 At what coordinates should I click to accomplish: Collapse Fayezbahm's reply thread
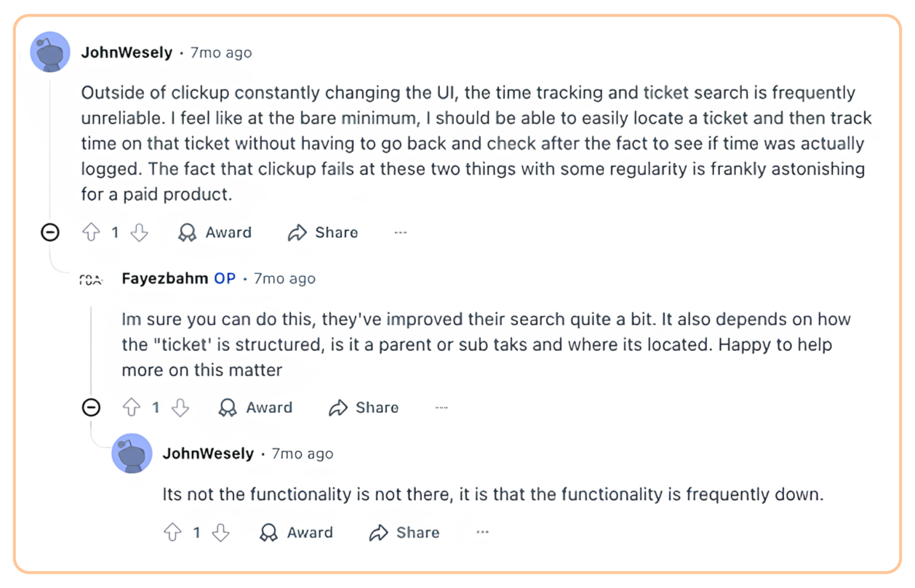click(91, 407)
